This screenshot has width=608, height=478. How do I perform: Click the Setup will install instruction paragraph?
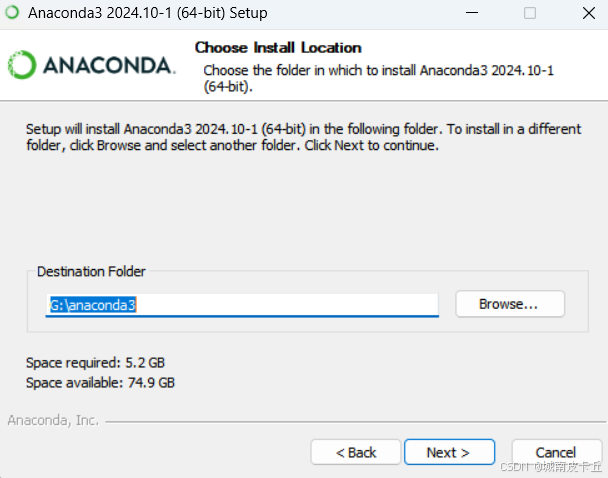(304, 137)
